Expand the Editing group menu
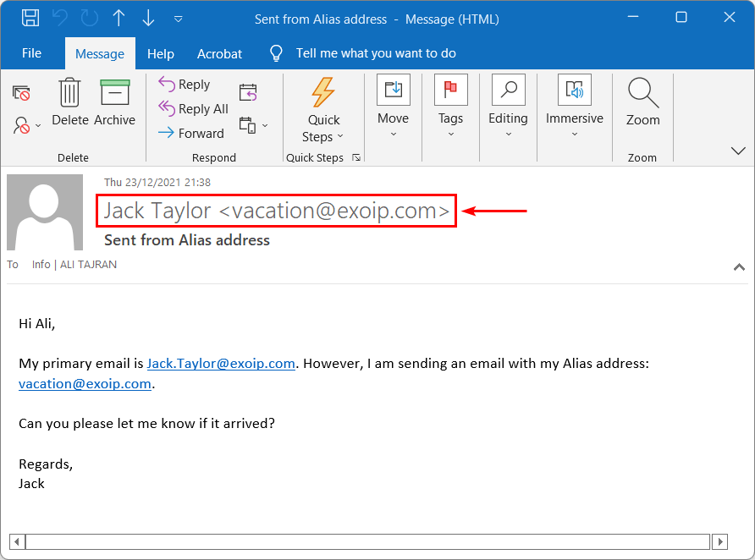The image size is (755, 560). click(x=508, y=107)
